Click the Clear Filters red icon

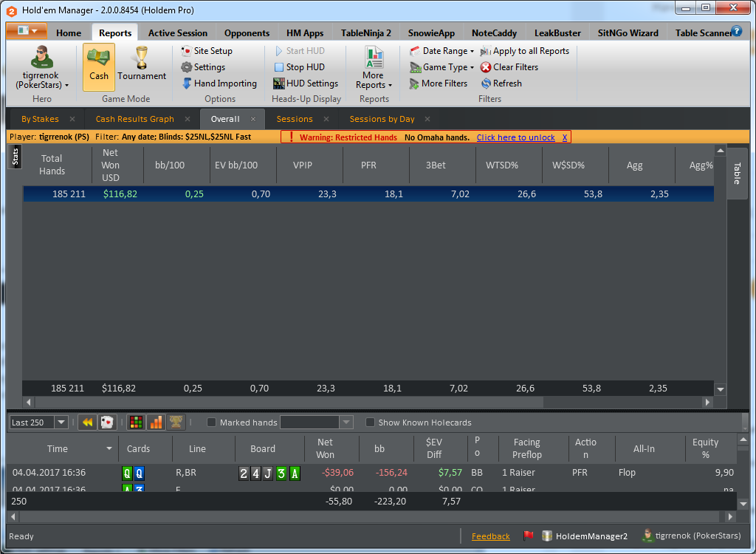point(486,67)
